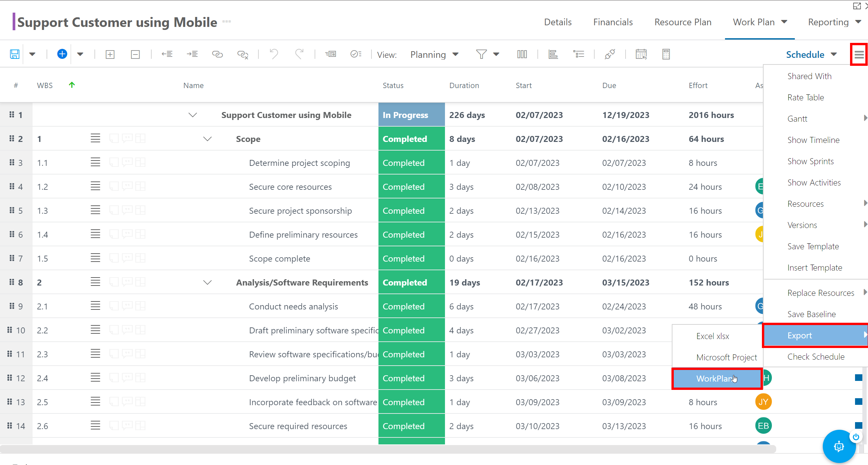This screenshot has width=868, height=465.
Task: Click the Outdent task icon
Action: coord(167,54)
